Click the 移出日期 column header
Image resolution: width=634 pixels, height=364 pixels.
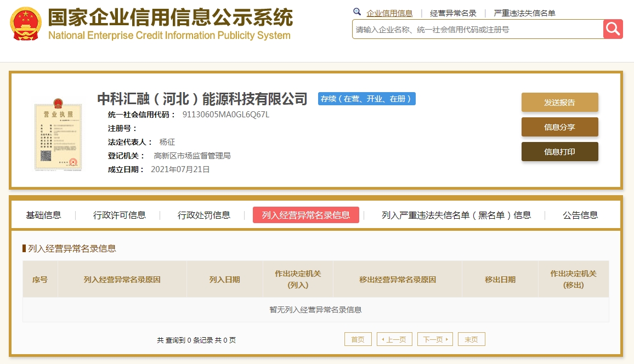click(x=500, y=279)
